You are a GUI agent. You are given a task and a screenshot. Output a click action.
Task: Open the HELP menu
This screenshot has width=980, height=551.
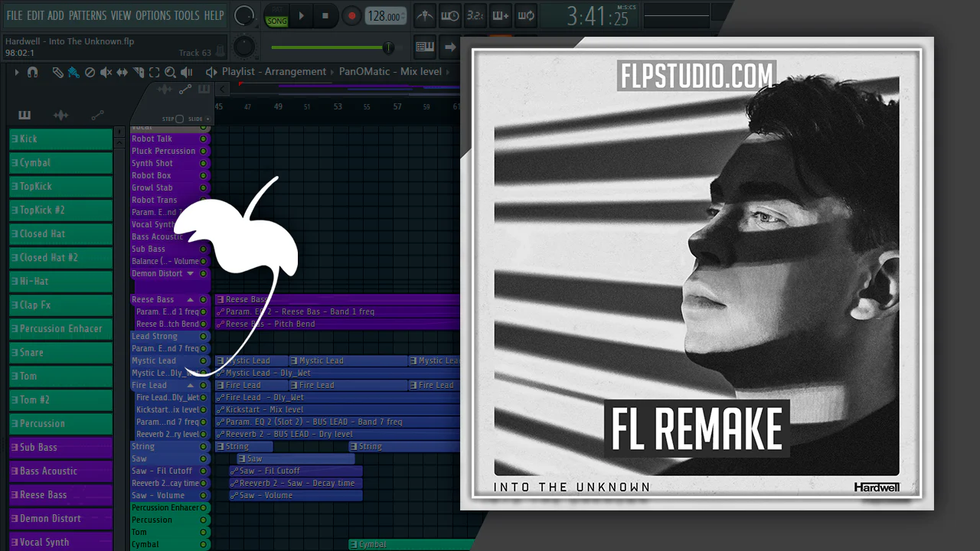coord(214,15)
